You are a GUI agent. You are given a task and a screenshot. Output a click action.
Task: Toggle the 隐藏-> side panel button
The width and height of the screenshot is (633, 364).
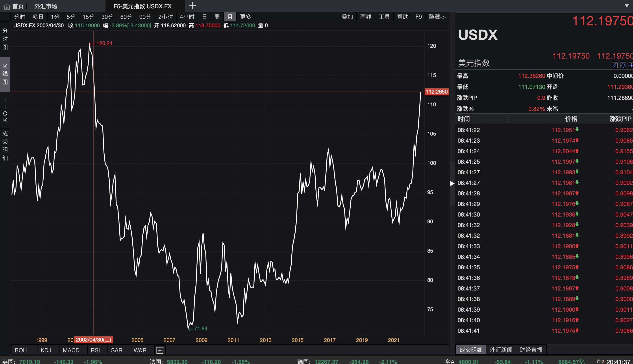pyautogui.click(x=437, y=17)
